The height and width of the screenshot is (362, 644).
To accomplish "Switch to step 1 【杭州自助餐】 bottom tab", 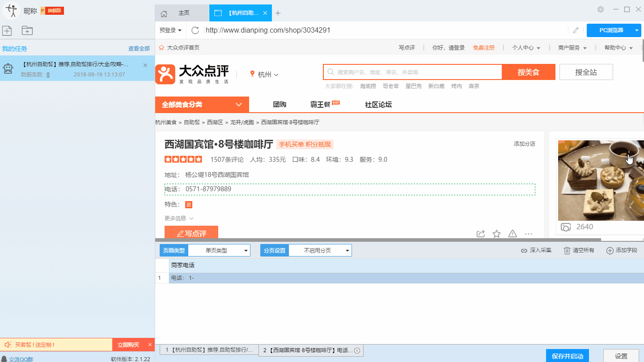I will pos(209,349).
